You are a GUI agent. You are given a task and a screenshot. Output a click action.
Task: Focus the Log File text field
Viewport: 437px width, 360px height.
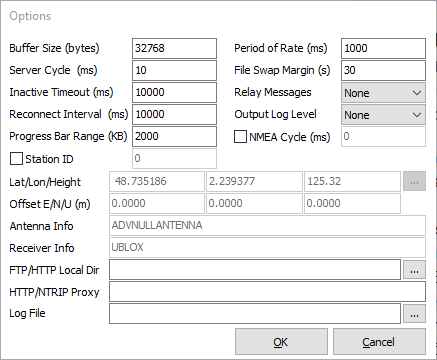255,314
